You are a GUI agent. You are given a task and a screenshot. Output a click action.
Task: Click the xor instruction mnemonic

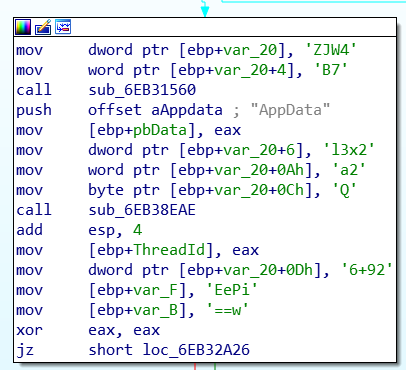[29, 330]
